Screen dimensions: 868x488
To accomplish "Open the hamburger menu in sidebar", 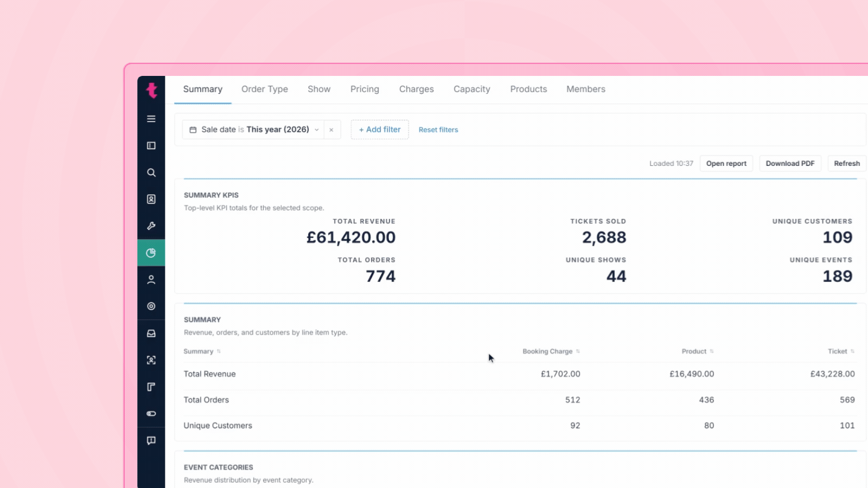I will tap(151, 119).
